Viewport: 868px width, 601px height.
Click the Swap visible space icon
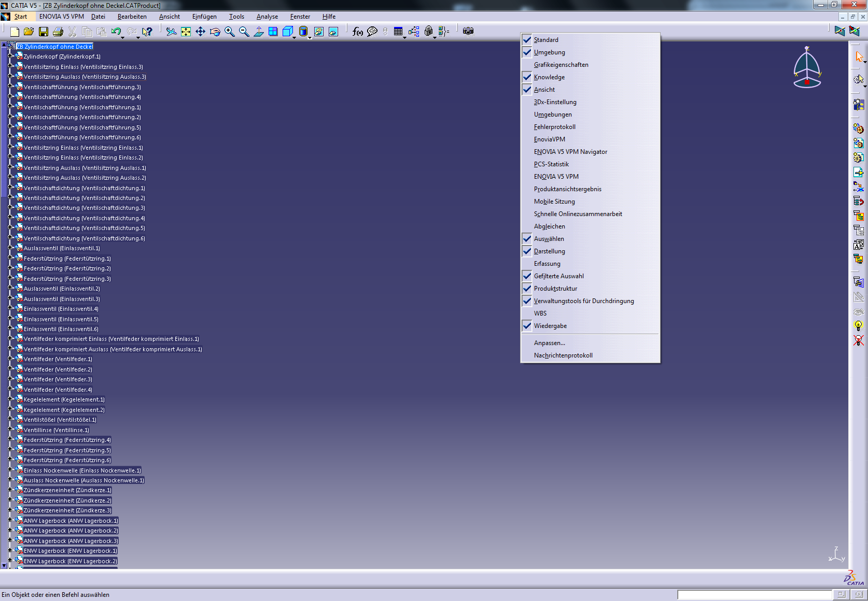333,32
